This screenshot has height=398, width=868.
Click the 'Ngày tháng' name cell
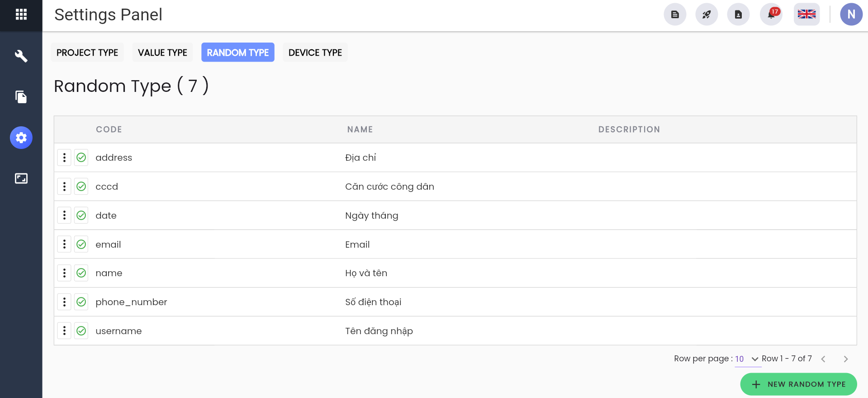pos(372,216)
